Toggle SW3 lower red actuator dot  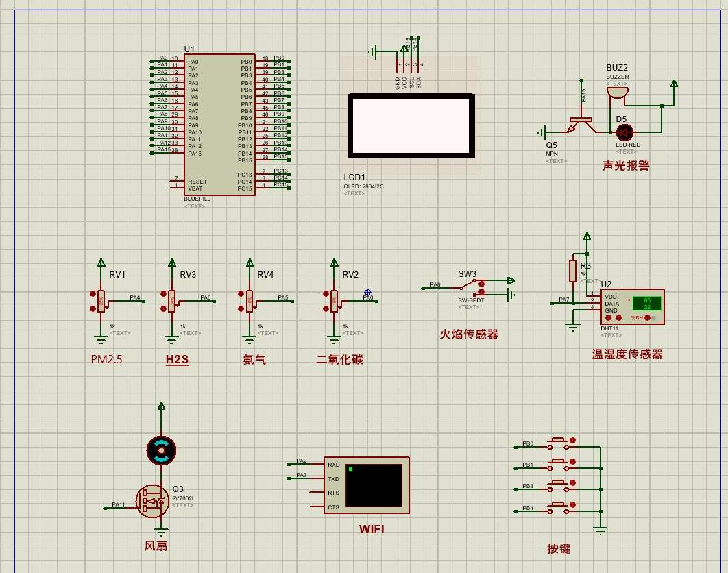(x=481, y=292)
